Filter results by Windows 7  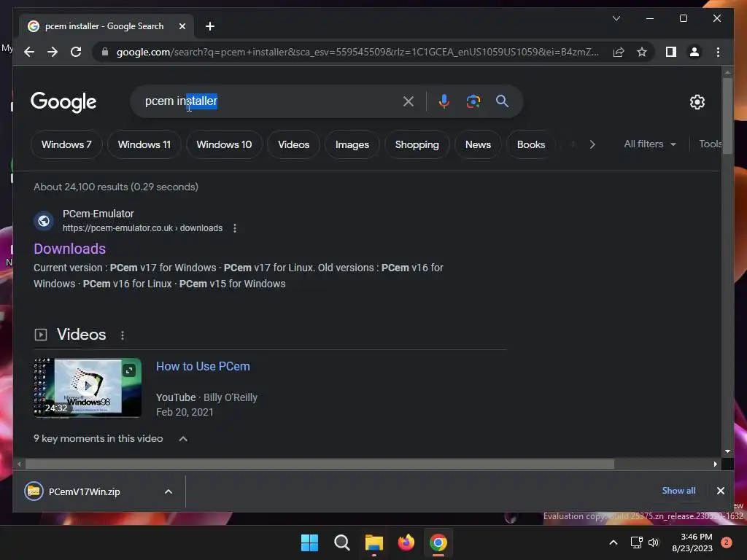tap(66, 144)
